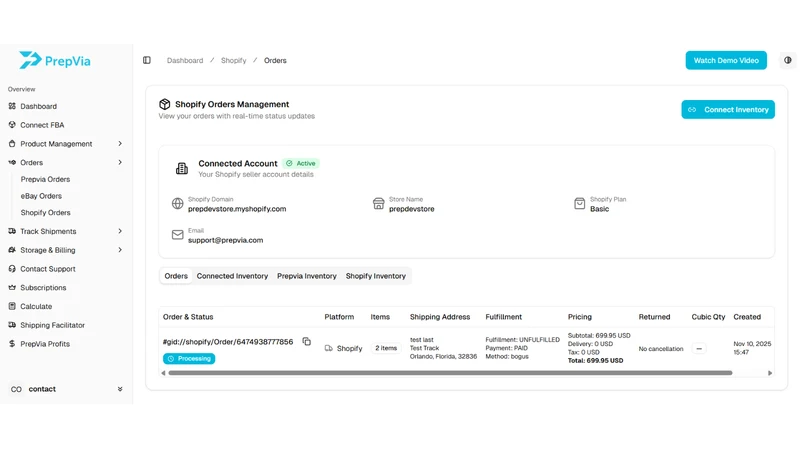Switch to the Shopify Inventory tab
This screenshot has width=800, height=450.
[376, 276]
